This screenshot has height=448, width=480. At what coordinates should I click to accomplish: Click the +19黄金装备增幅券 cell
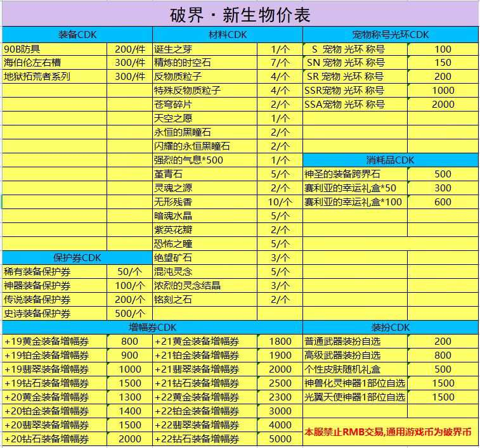pyautogui.click(x=55, y=341)
